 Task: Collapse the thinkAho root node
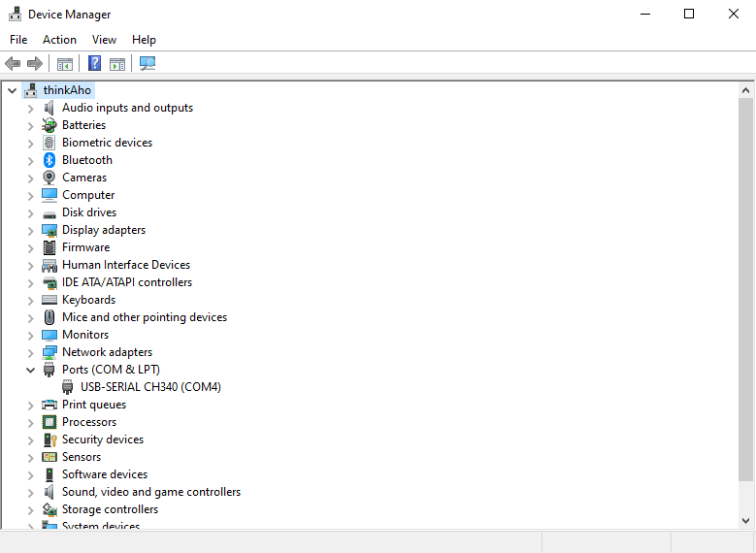point(12,90)
